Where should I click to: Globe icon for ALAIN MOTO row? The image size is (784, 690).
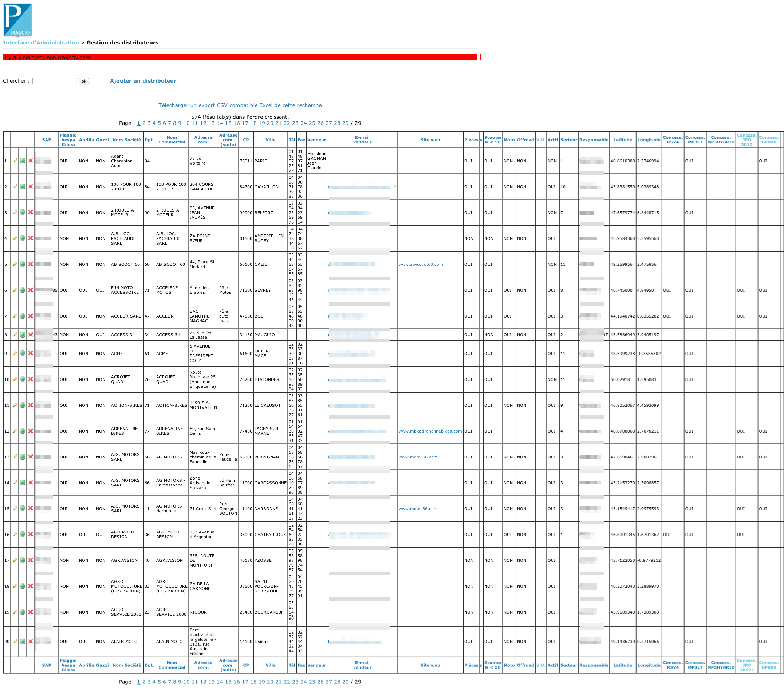[x=23, y=641]
